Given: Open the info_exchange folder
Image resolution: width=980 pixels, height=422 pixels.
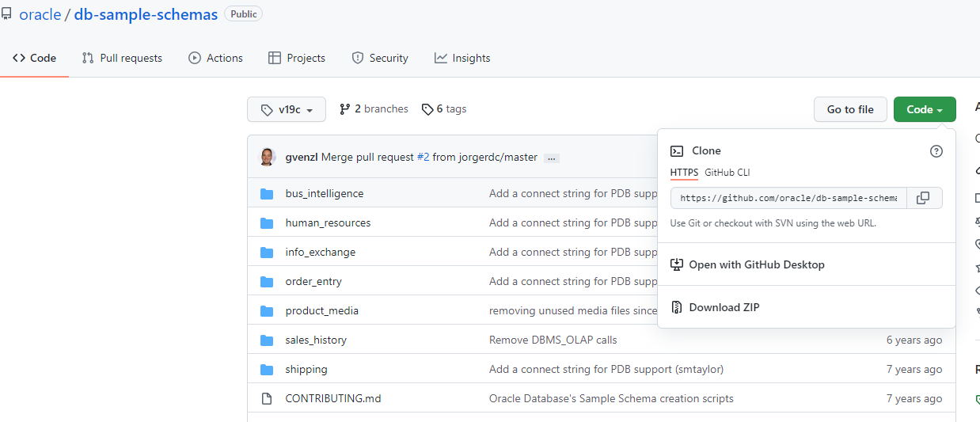Looking at the screenshot, I should pyautogui.click(x=321, y=252).
